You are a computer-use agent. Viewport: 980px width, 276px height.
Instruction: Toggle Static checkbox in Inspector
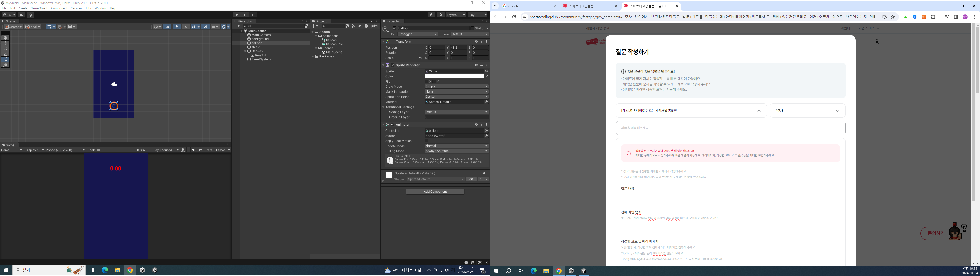(472, 28)
